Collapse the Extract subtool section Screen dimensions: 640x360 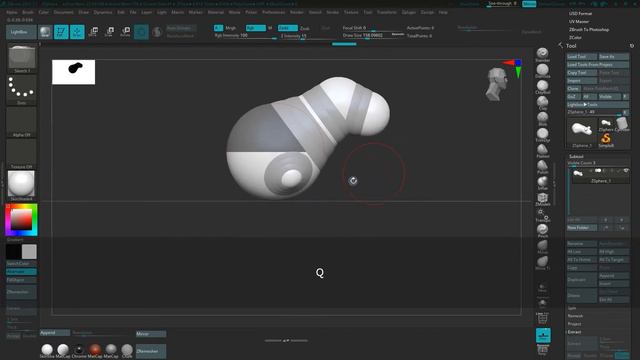click(574, 332)
